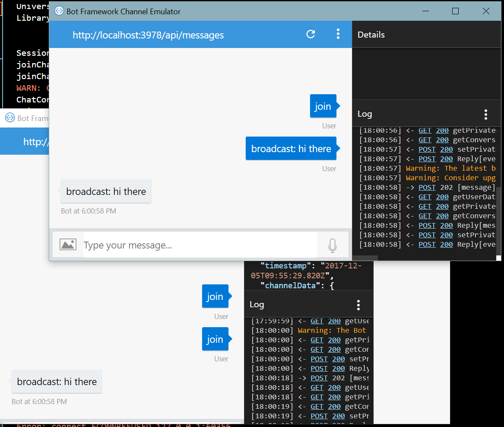Click POST link in back window 18:00:00 setPr row

pos(319,359)
